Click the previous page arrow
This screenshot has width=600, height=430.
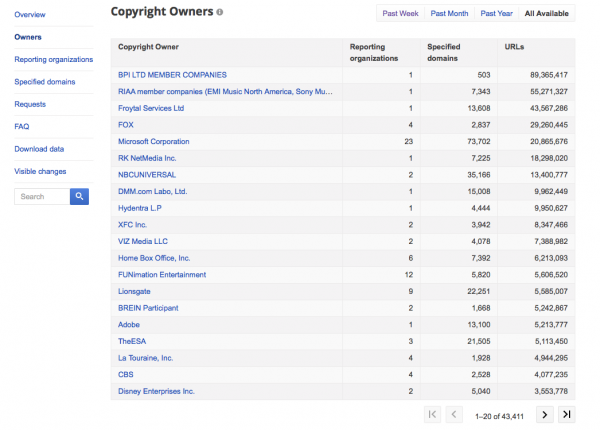(x=453, y=414)
